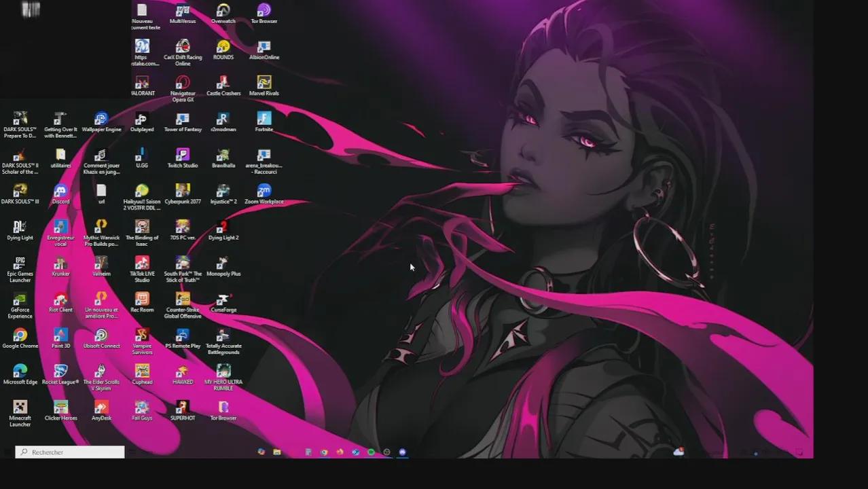Select the arena_breakout Raccourci shortcut

tap(264, 161)
